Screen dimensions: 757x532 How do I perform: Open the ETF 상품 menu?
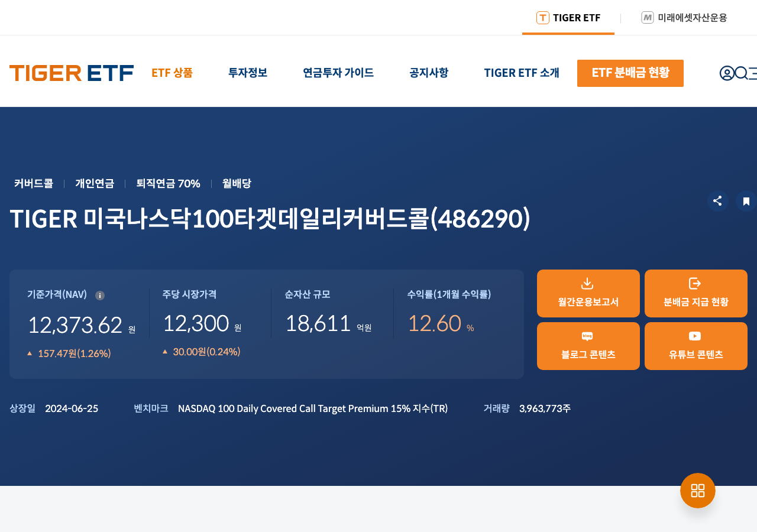coord(172,73)
